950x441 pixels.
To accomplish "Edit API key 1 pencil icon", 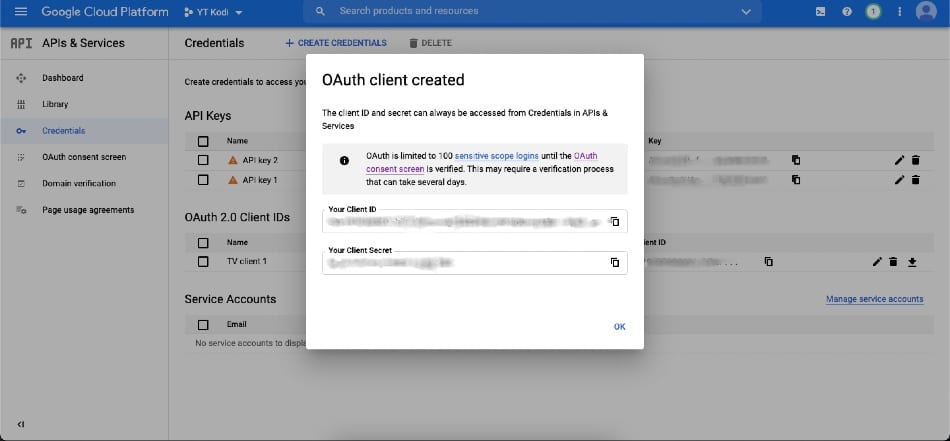I will pos(899,180).
